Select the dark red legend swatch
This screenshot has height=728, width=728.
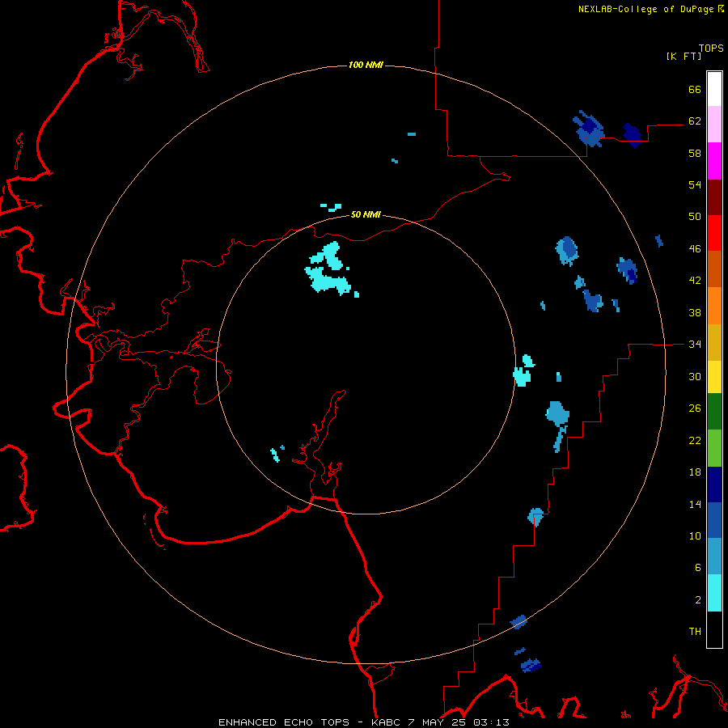click(714, 197)
